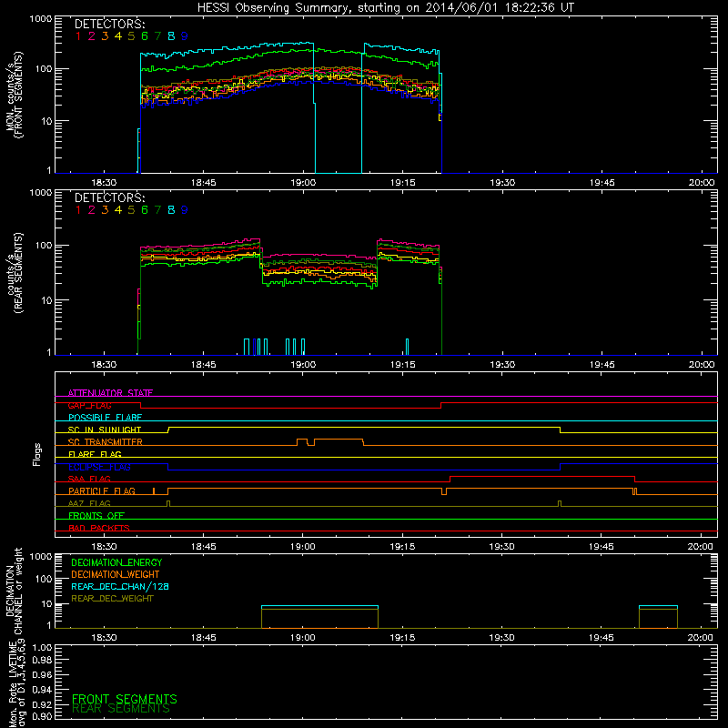Click the 0.90 tick on the livetime axis

(x=42, y=716)
